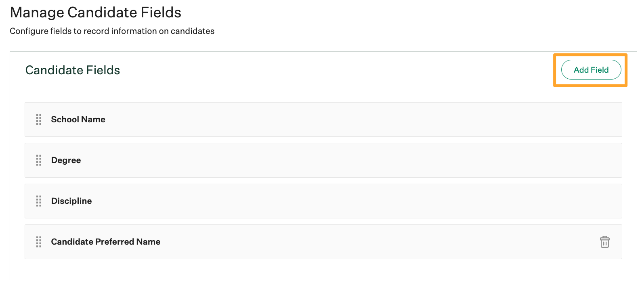Click the Manage Candidate Fields title

[95, 13]
